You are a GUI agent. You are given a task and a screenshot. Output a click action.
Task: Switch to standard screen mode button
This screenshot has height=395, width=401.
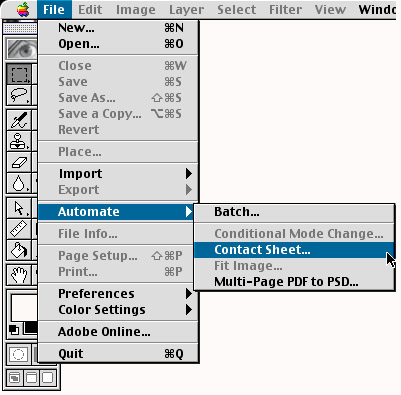tap(14, 378)
